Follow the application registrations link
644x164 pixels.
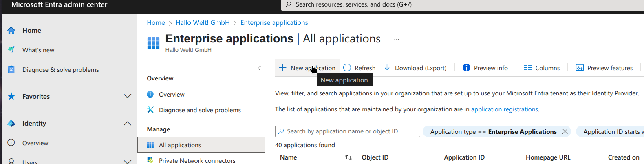pos(505,109)
